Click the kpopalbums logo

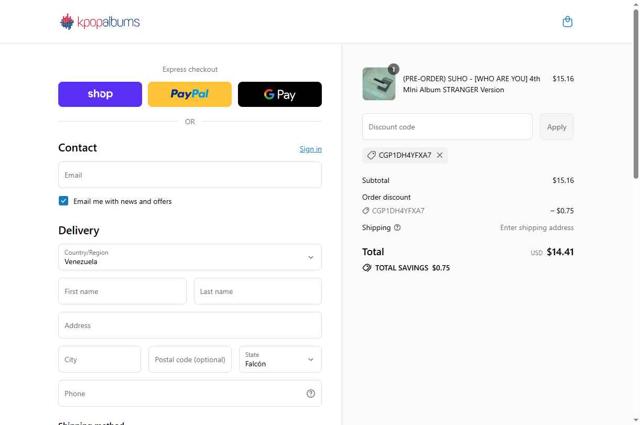100,22
